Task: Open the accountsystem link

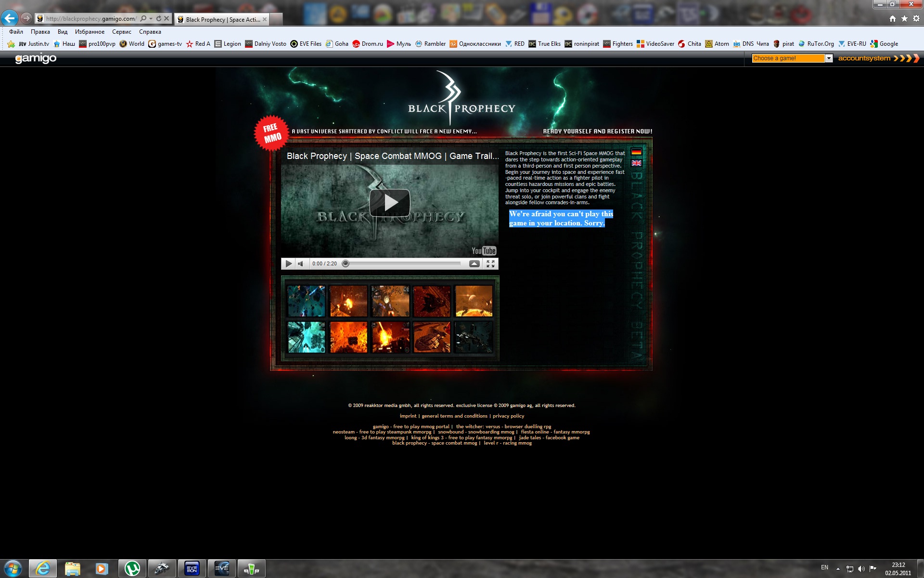Action: click(x=878, y=58)
